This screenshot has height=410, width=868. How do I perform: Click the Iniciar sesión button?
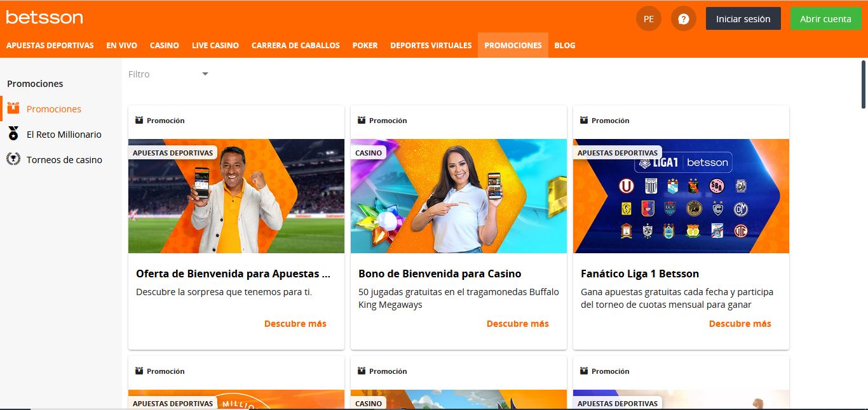click(x=743, y=19)
